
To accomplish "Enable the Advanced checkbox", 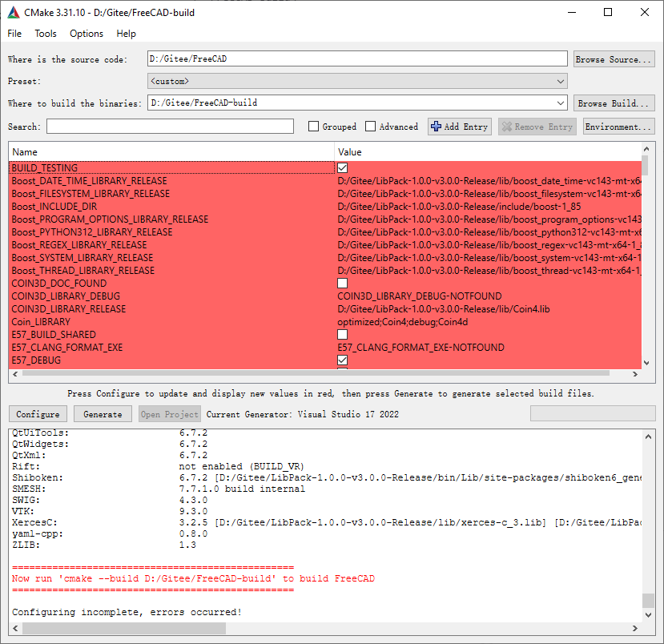I will point(371,126).
